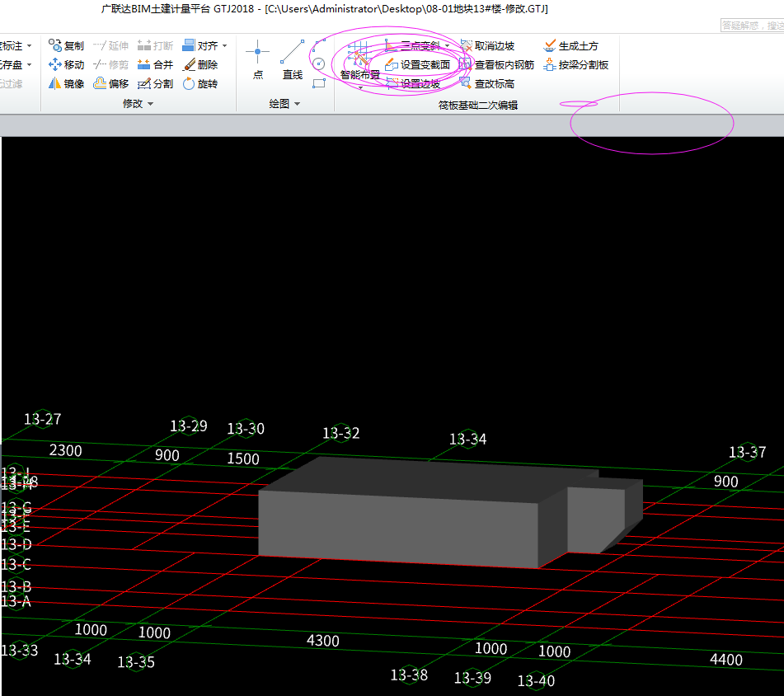Click the dimension value 4300
The image size is (784, 696).
[x=323, y=641]
